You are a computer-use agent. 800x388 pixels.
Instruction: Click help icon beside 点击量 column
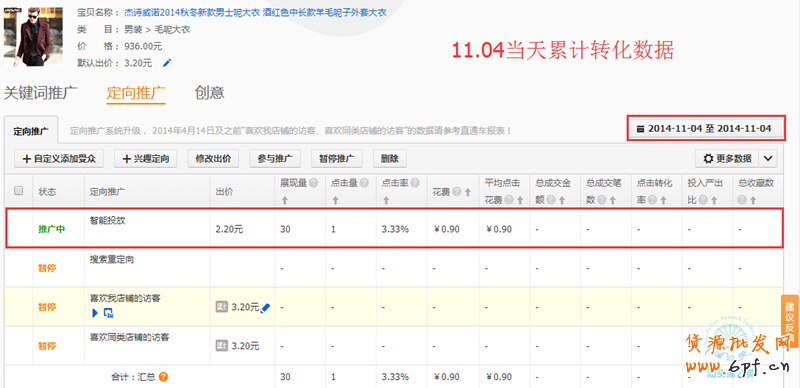tap(364, 183)
